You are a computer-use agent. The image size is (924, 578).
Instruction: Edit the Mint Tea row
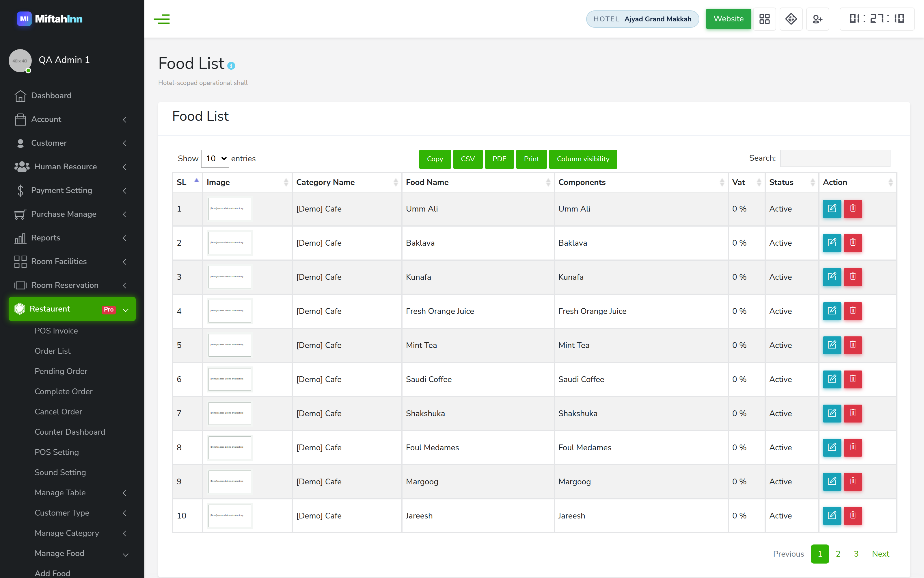tap(832, 345)
